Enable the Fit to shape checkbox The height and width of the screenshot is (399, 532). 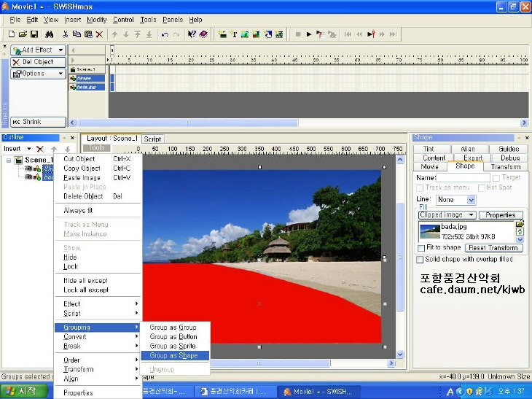tap(421, 248)
